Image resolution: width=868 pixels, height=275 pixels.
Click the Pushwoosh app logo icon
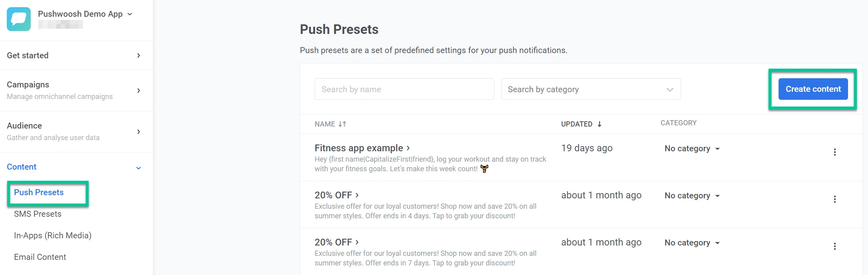coord(18,19)
